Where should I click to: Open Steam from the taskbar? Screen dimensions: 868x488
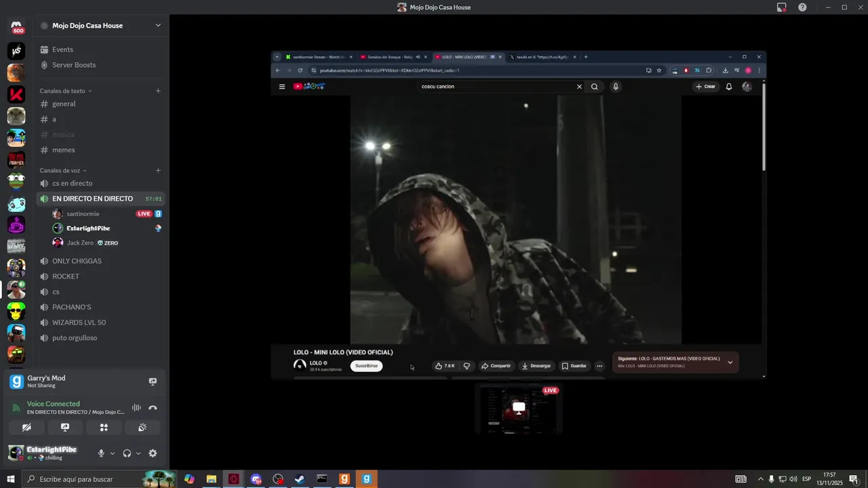(x=300, y=479)
